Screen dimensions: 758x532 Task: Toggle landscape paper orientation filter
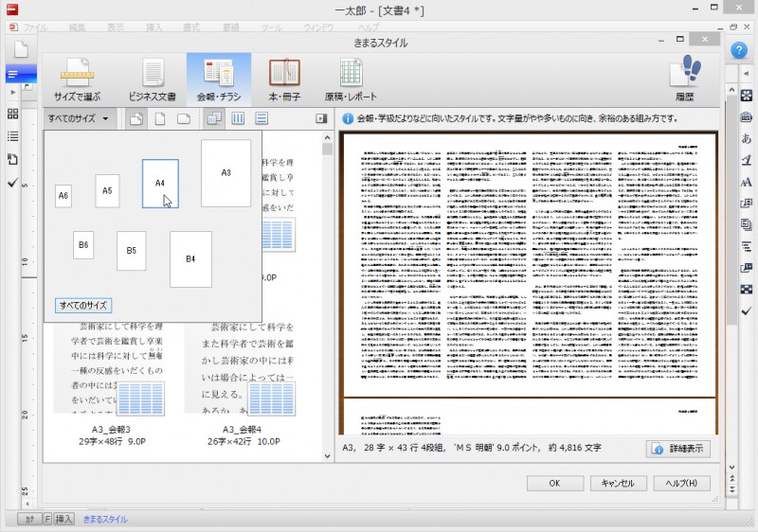pos(183,118)
